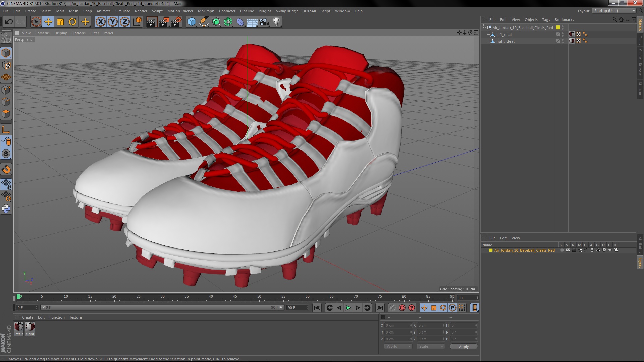
Task: Select the Rotate tool
Action: tap(72, 22)
